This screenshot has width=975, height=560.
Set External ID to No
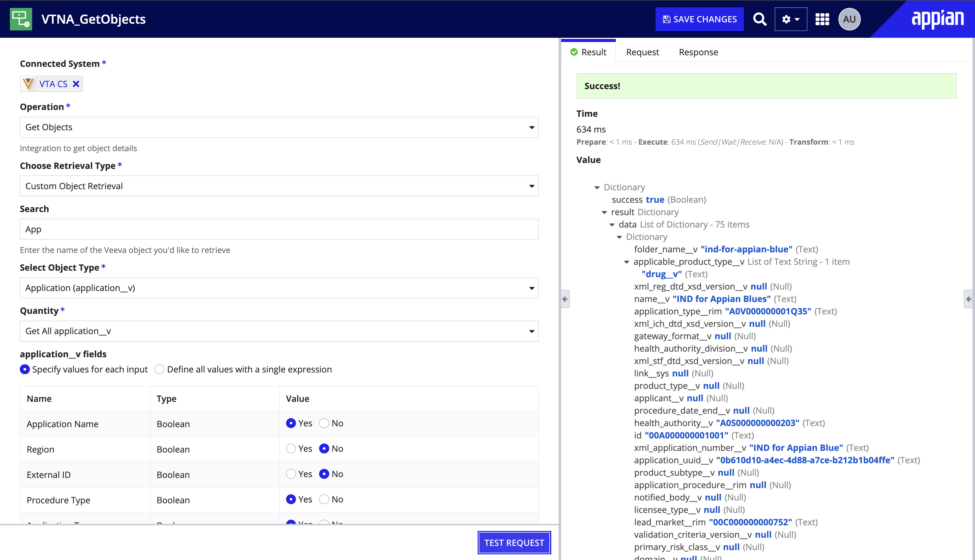tap(324, 474)
